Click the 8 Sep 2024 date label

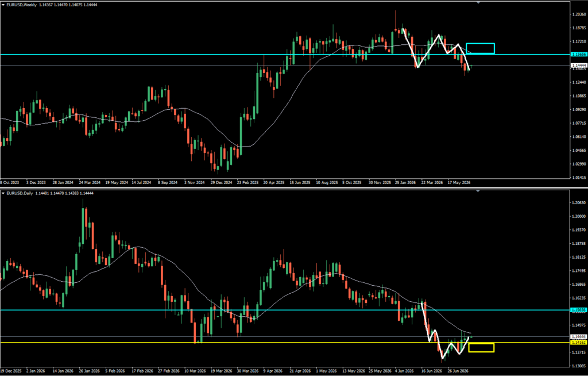(168, 183)
